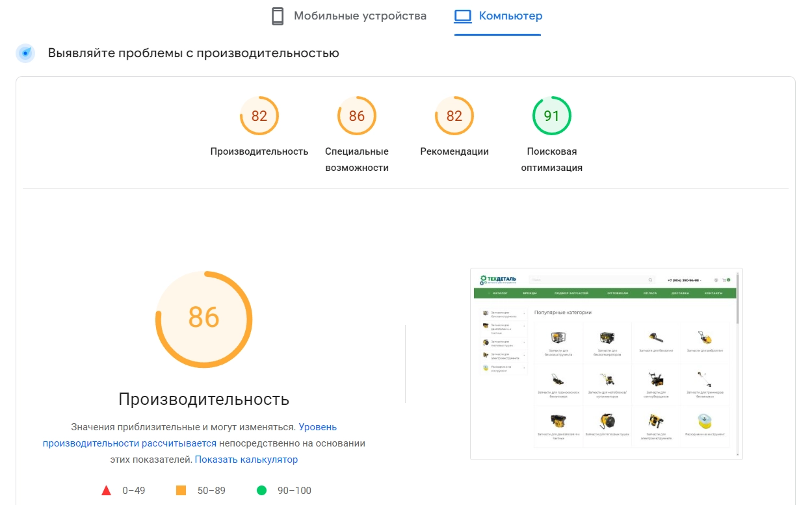The height and width of the screenshot is (505, 812).
Task: Click the laptop computer icon
Action: [462, 16]
